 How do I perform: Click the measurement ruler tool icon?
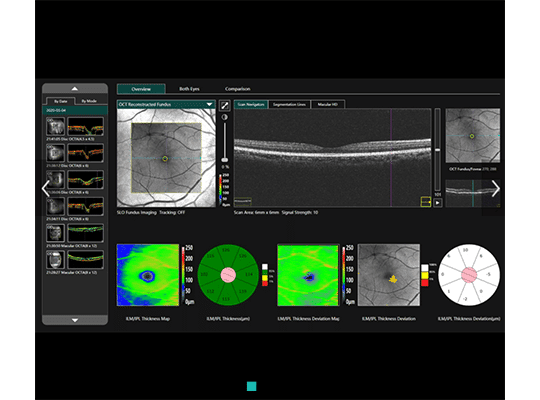225,105
